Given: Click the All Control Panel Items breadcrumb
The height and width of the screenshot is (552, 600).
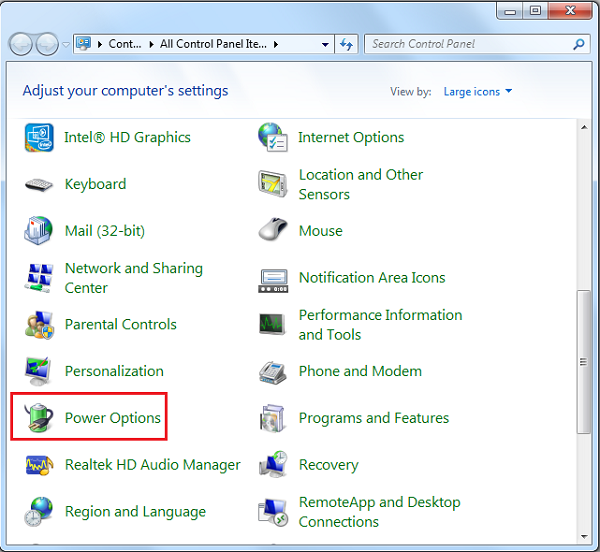Looking at the screenshot, I should click(214, 45).
